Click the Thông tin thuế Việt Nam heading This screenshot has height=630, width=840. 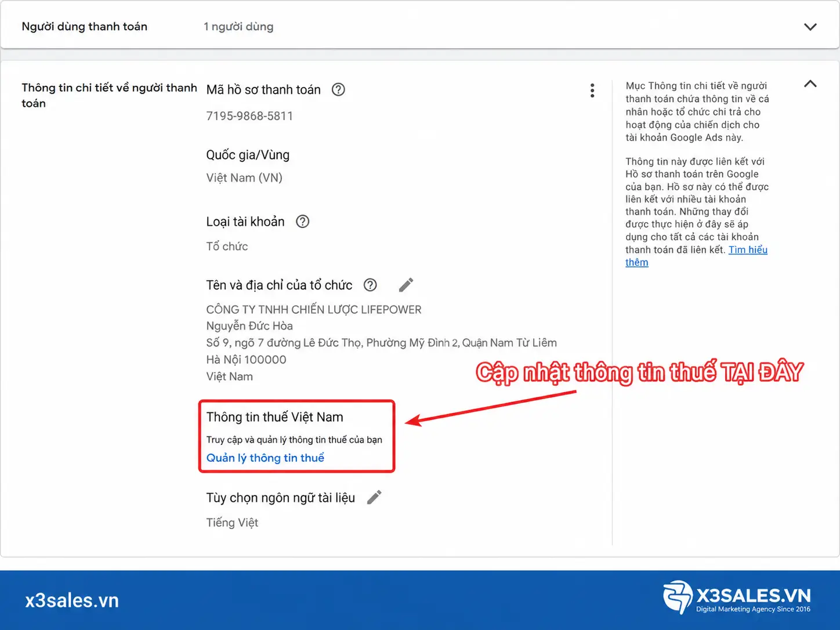274,417
